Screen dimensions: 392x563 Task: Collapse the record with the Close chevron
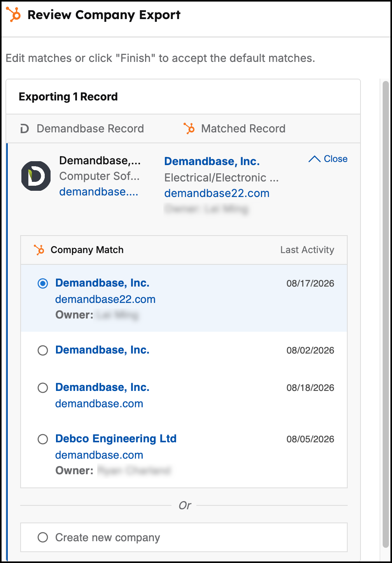[328, 159]
